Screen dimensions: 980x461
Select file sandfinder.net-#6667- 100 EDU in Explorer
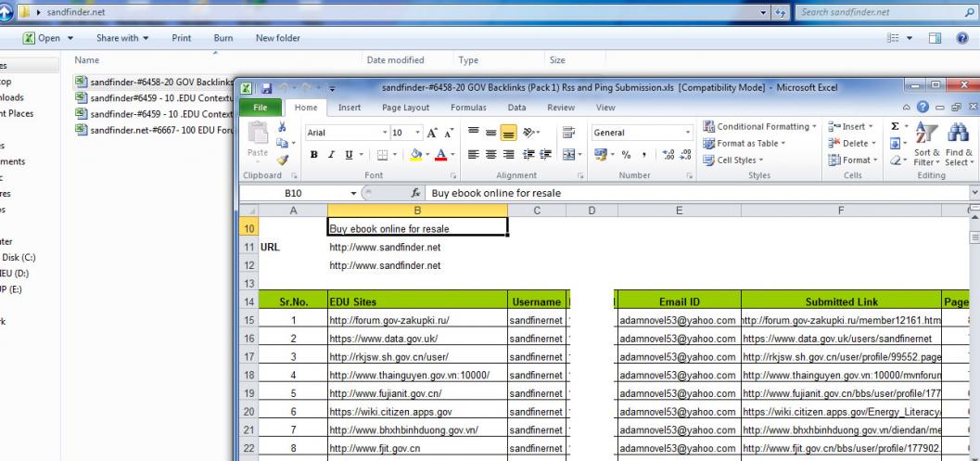155,130
